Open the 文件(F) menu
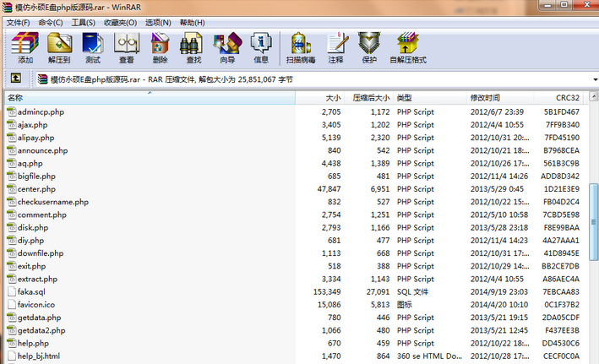This screenshot has height=364, width=599. [18, 23]
